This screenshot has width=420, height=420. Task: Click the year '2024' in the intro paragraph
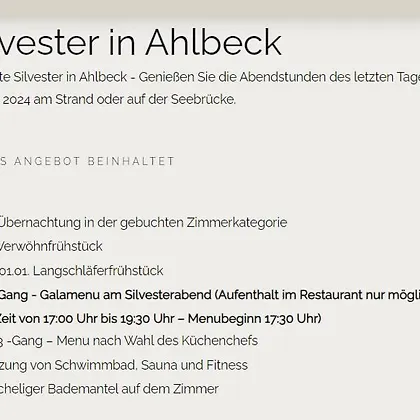[x=16, y=100]
